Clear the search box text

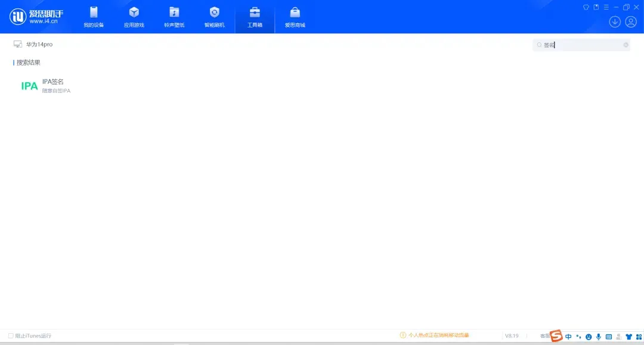pos(626,45)
